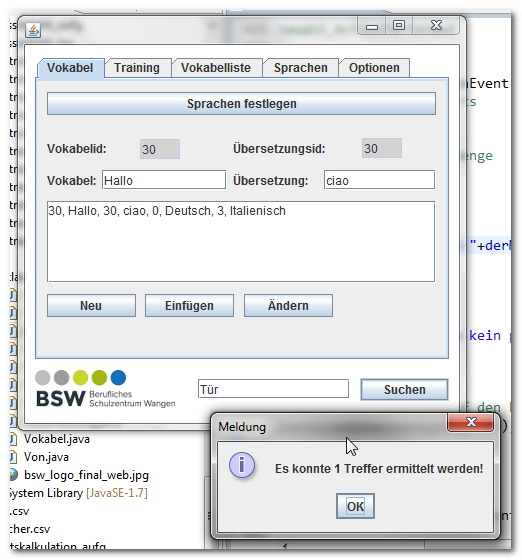Focus the Übersetzungsid field showing 30

(382, 149)
